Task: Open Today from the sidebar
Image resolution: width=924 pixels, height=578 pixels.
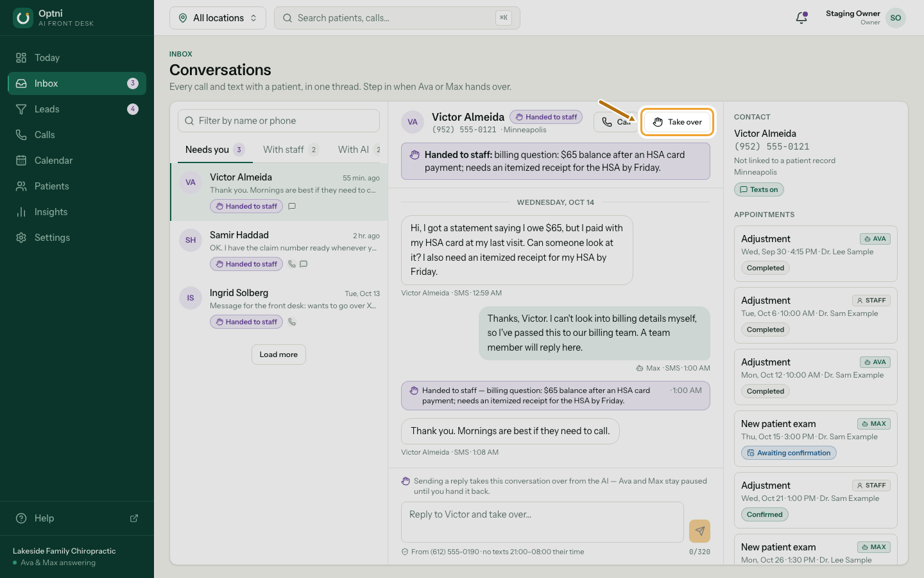Action: click(77, 58)
